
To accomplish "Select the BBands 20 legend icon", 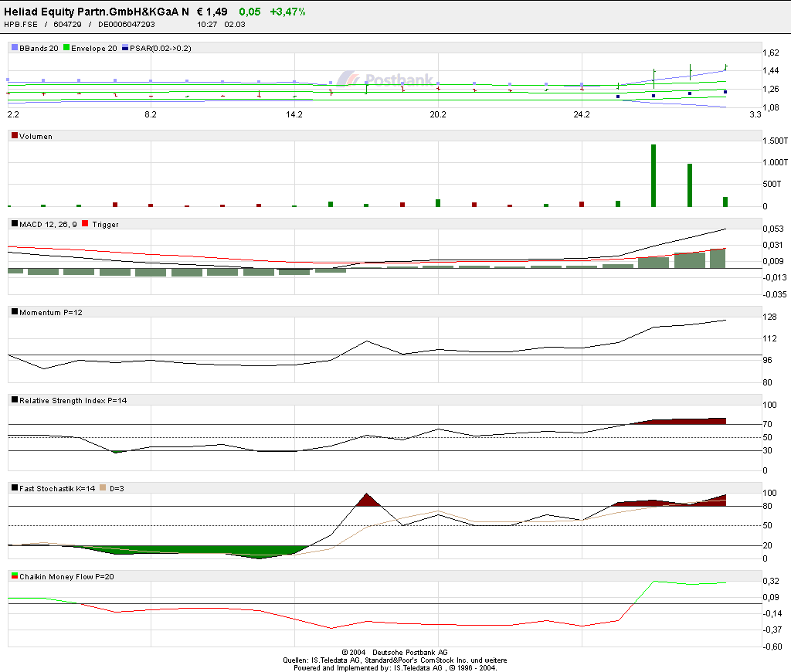I will (15, 49).
